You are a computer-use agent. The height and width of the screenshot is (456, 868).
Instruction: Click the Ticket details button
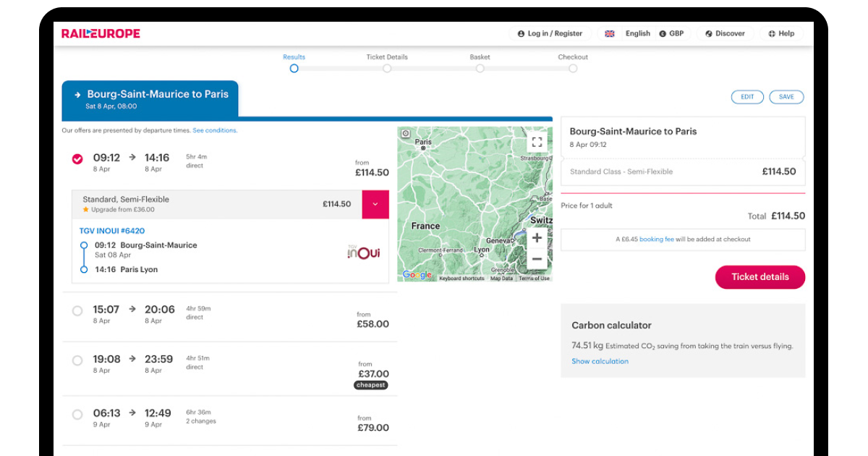760,276
